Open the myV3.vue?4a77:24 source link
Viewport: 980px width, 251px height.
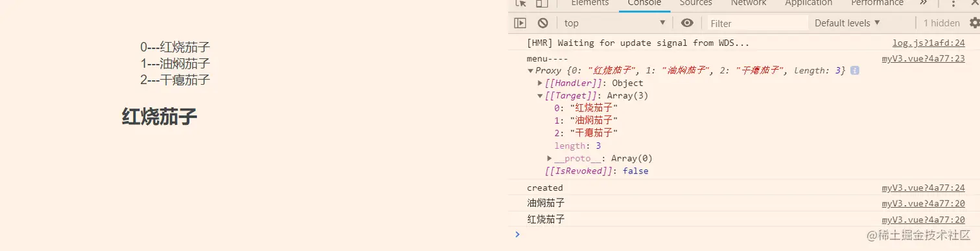(x=924, y=188)
